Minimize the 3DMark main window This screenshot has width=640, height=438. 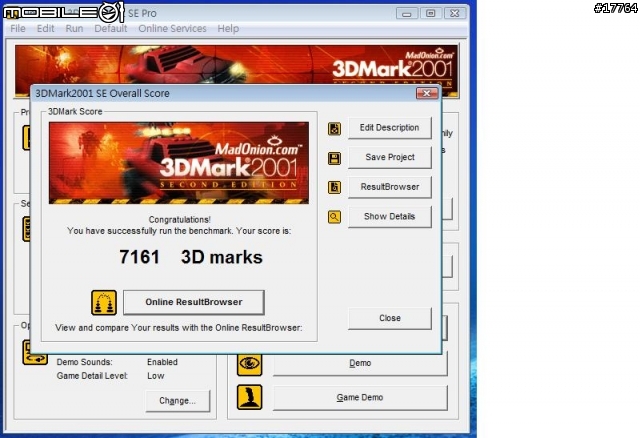[x=407, y=13]
